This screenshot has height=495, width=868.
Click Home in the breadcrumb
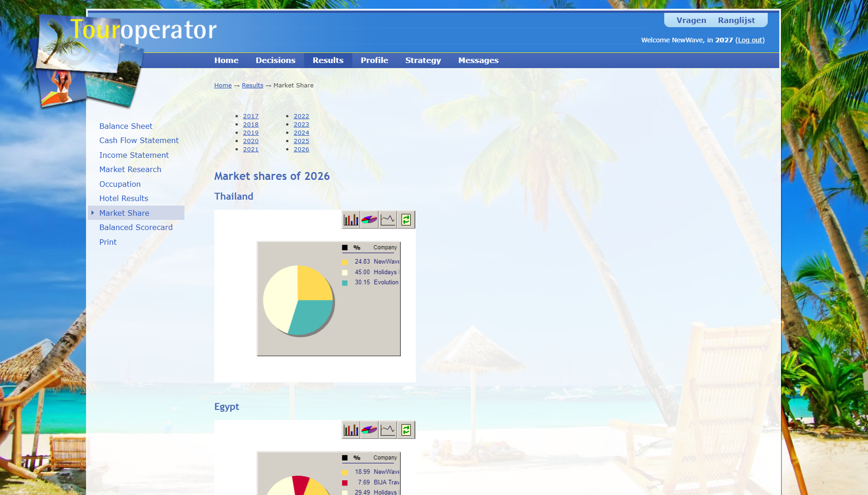[223, 86]
